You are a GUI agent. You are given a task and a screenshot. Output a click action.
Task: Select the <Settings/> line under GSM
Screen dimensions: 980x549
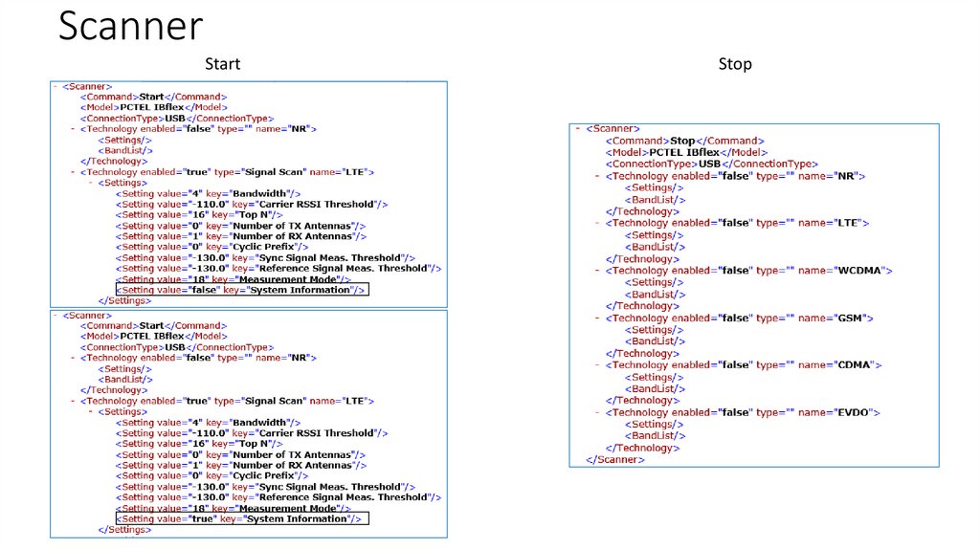[x=654, y=330]
